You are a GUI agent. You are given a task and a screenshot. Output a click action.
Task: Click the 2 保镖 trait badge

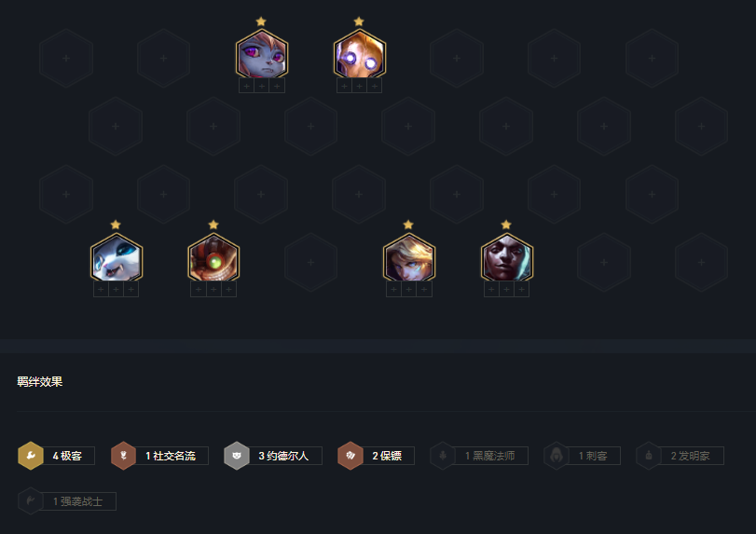376,456
